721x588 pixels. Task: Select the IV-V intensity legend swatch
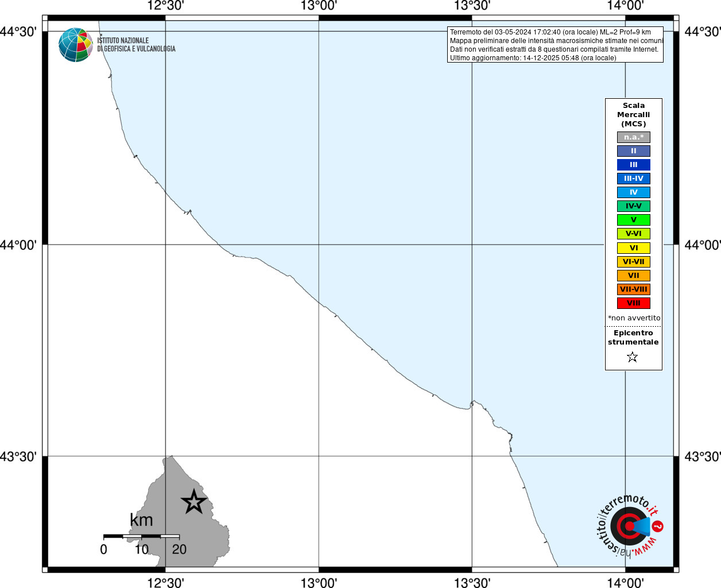[634, 206]
